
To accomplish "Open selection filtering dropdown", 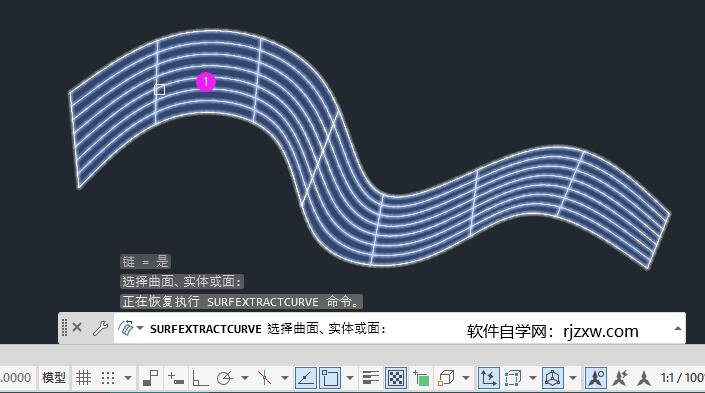I will coord(532,378).
